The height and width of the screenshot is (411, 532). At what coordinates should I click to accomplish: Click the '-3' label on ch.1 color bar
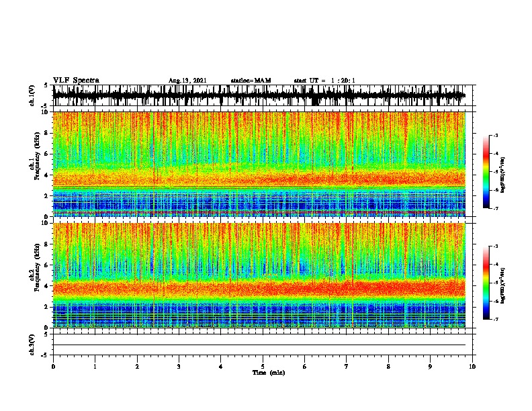[496, 135]
